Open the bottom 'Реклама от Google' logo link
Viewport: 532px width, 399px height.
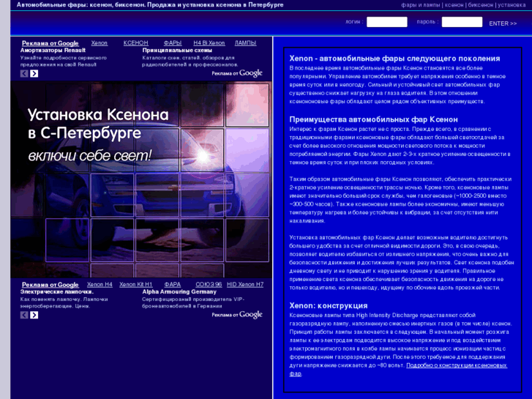pos(237,315)
